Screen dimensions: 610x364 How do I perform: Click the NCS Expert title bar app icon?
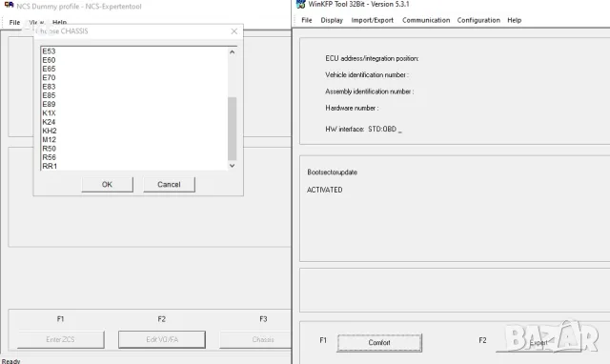pyautogui.click(x=9, y=5)
